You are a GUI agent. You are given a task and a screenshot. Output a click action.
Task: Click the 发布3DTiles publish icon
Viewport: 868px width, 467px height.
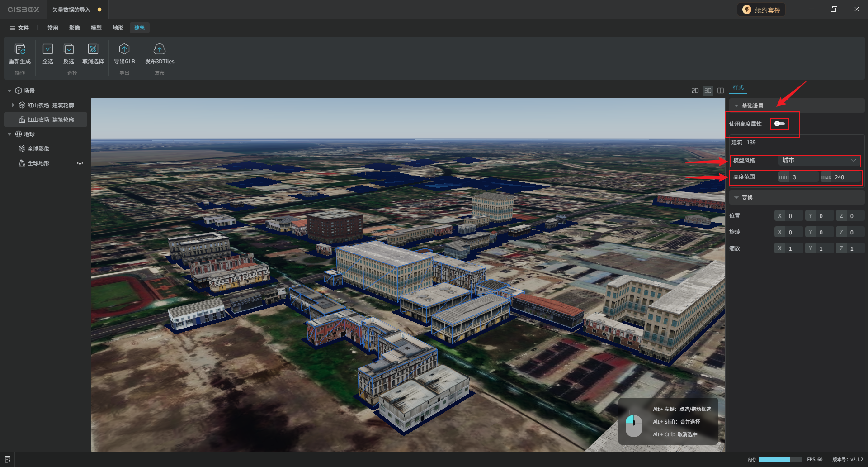160,49
